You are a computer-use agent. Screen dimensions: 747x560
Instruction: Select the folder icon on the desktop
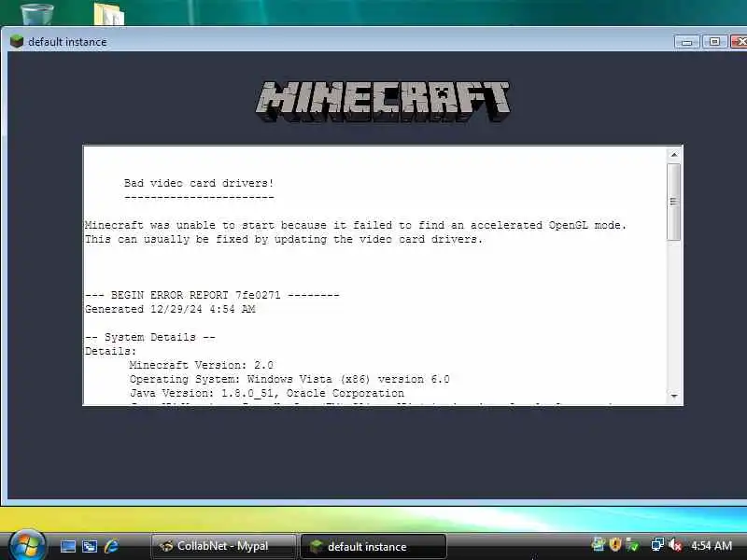[x=109, y=13]
